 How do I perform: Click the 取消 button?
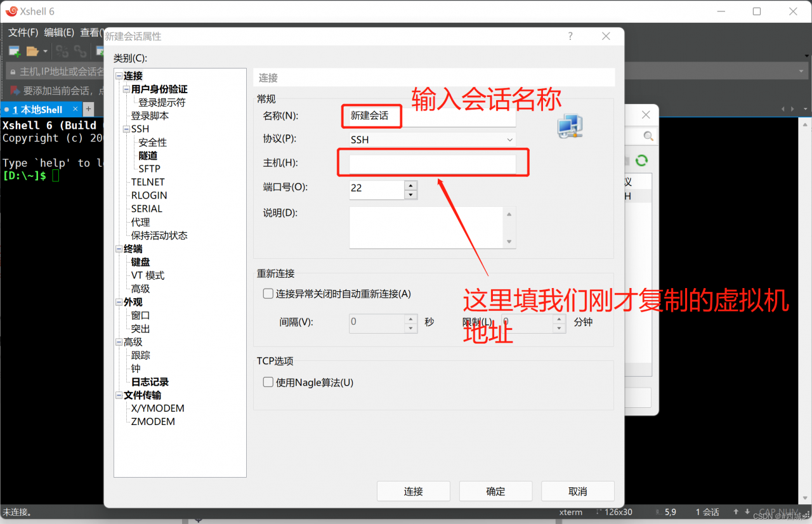(x=578, y=491)
